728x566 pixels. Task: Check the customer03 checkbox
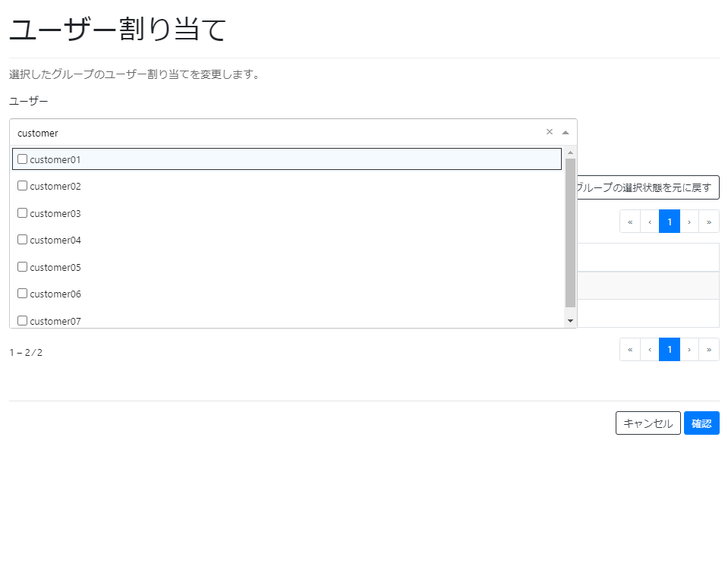[x=22, y=212]
